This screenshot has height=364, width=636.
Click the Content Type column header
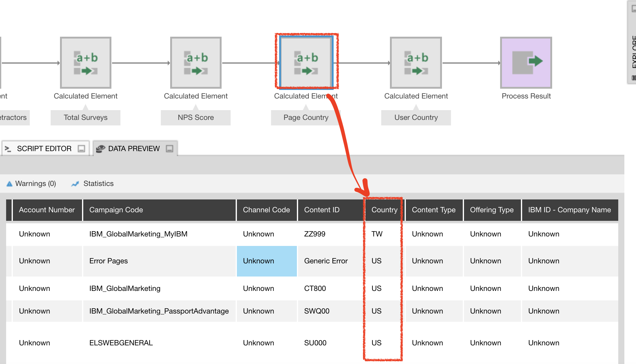434,210
